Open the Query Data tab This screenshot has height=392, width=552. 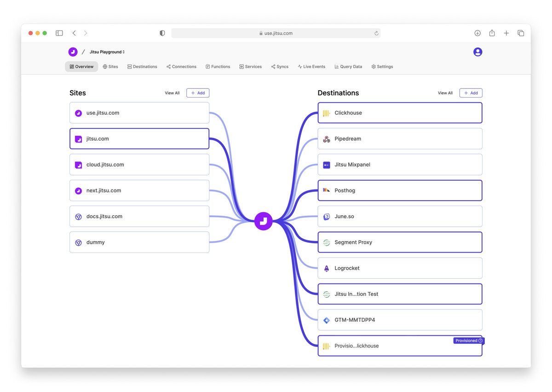click(348, 67)
